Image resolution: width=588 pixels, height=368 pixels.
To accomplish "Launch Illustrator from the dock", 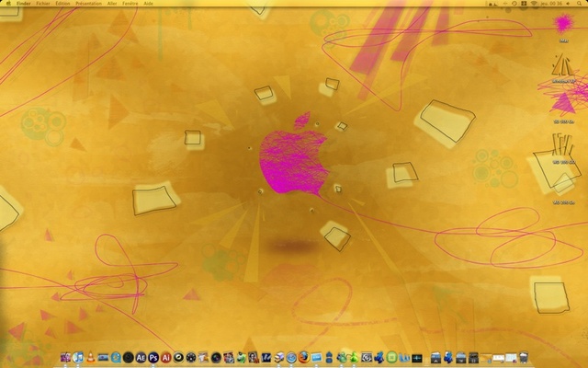I will click(x=166, y=357).
